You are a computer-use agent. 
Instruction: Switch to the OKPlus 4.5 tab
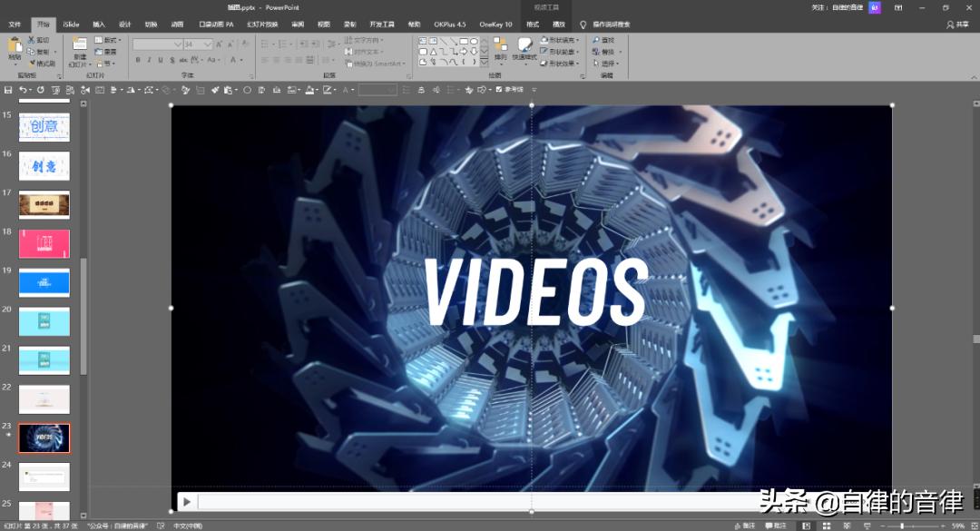pyautogui.click(x=449, y=25)
